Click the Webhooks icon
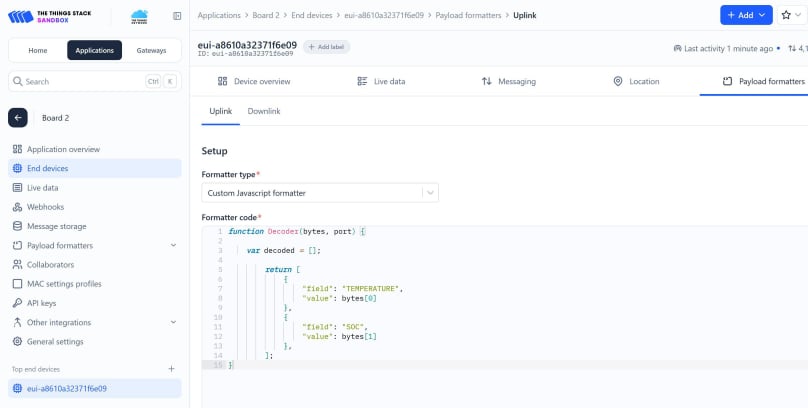The image size is (808, 408). (18, 207)
